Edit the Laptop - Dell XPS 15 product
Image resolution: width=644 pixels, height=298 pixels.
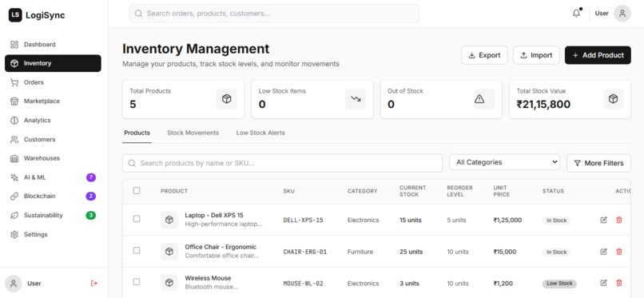point(603,220)
